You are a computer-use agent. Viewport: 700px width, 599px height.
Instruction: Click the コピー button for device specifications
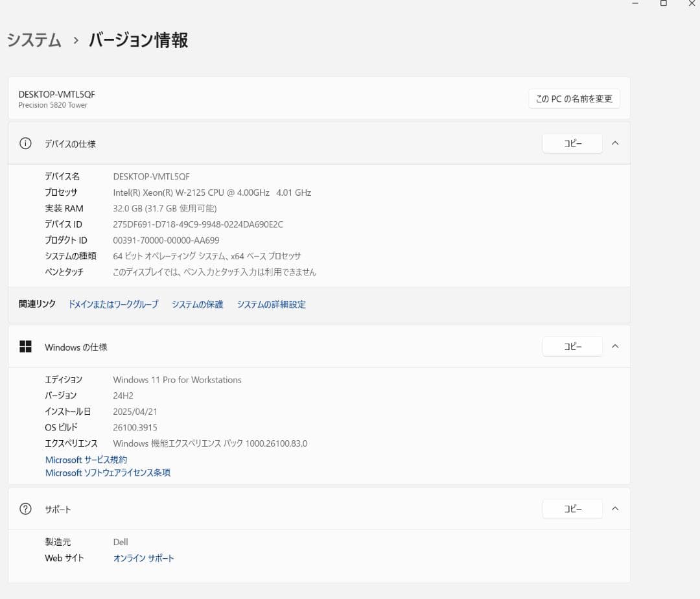pos(572,143)
